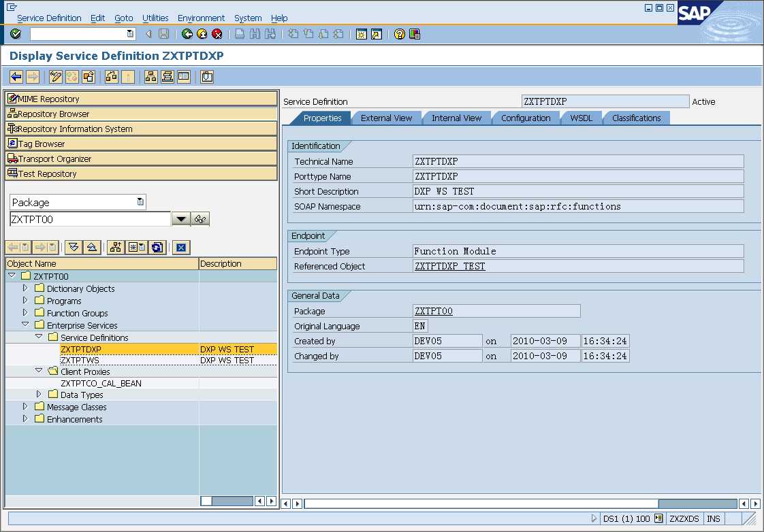Collapse the Client Proxies folder
This screenshot has height=532, width=764.
[39, 370]
